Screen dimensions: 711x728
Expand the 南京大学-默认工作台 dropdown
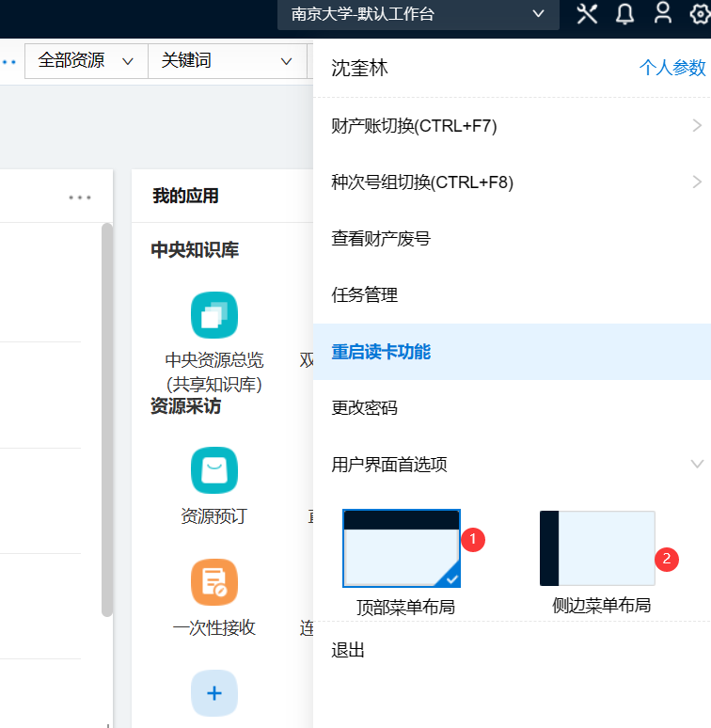[419, 14]
